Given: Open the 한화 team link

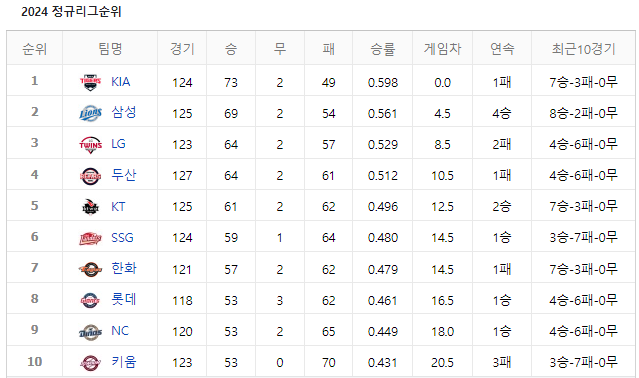Looking at the screenshot, I should [124, 268].
